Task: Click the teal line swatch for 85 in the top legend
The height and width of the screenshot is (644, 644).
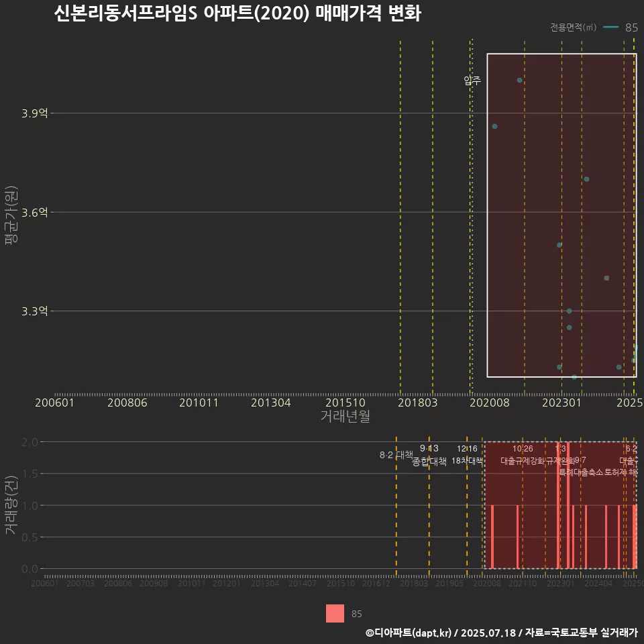Action: (610, 27)
